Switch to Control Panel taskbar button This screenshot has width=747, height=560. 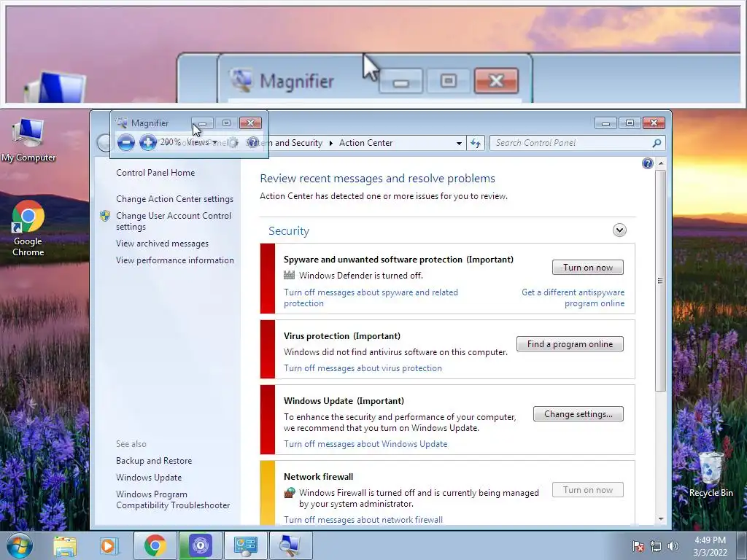click(245, 545)
